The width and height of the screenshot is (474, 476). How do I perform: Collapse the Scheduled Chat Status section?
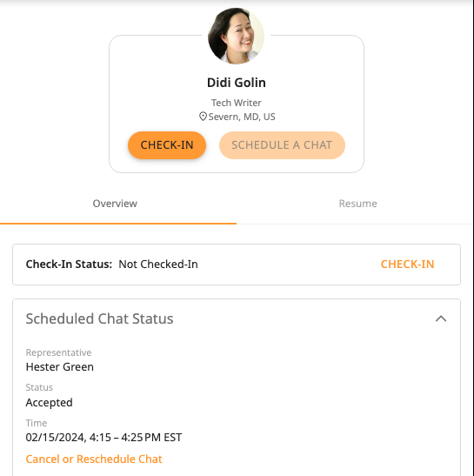pos(441,318)
